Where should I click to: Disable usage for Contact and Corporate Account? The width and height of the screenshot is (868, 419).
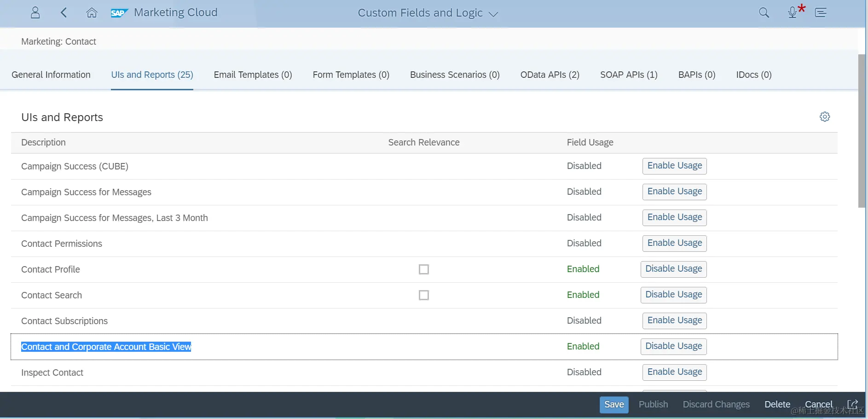[673, 346]
